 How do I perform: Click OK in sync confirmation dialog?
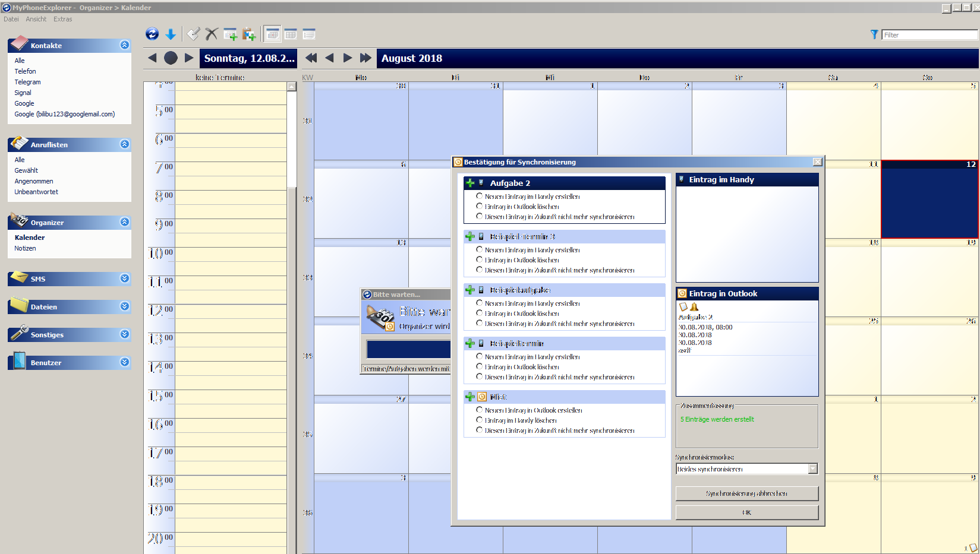[747, 512]
